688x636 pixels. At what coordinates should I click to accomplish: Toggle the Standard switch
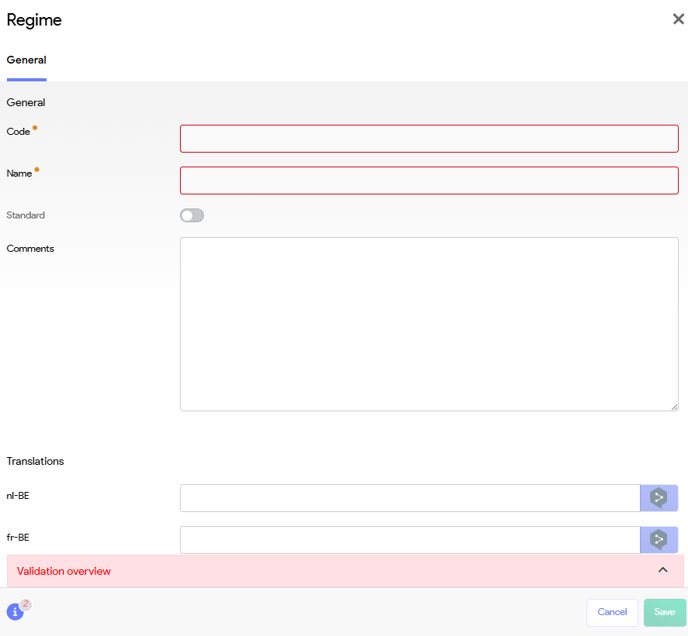coord(192,216)
